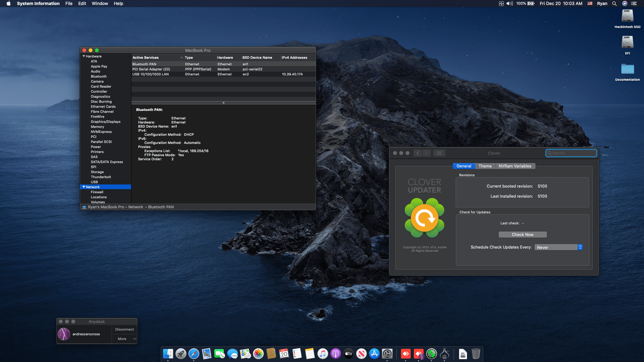Screen dimensions: 644x362
Task: Show all preferences grid in Clover window
Action: click(439, 153)
